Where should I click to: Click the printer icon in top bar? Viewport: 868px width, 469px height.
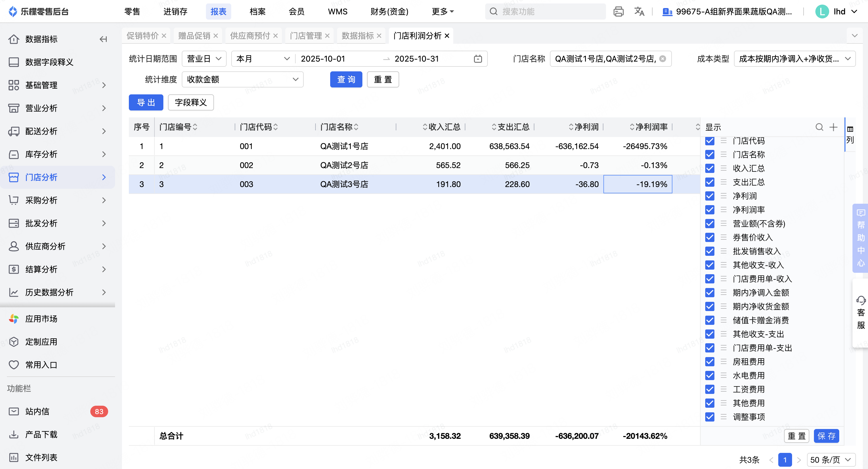pos(618,12)
